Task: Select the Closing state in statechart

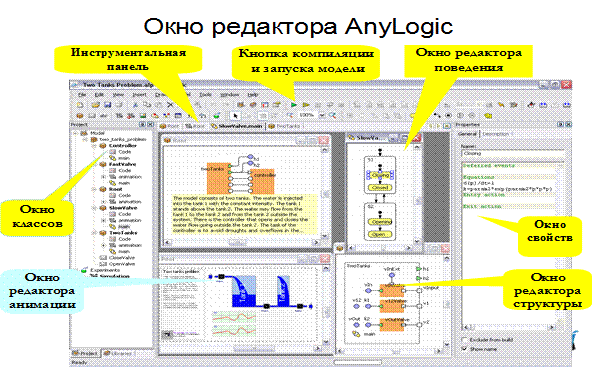Action: tap(380, 175)
